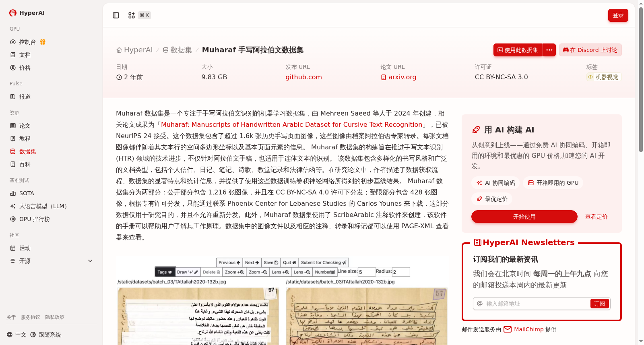Go to 数据集 breadcrumb
644x345 pixels.
[x=178, y=50]
